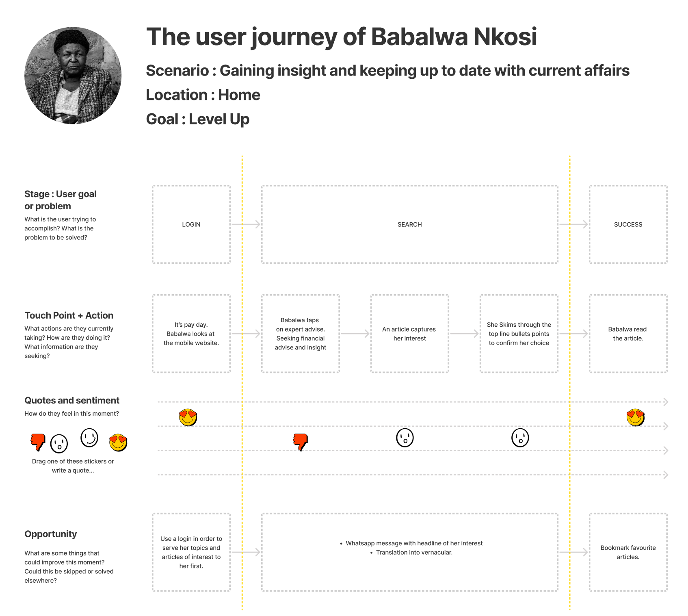Viewport: 688px width, 616px height.
Task: Click the 'It's pay day' touch point card
Action: tap(191, 334)
